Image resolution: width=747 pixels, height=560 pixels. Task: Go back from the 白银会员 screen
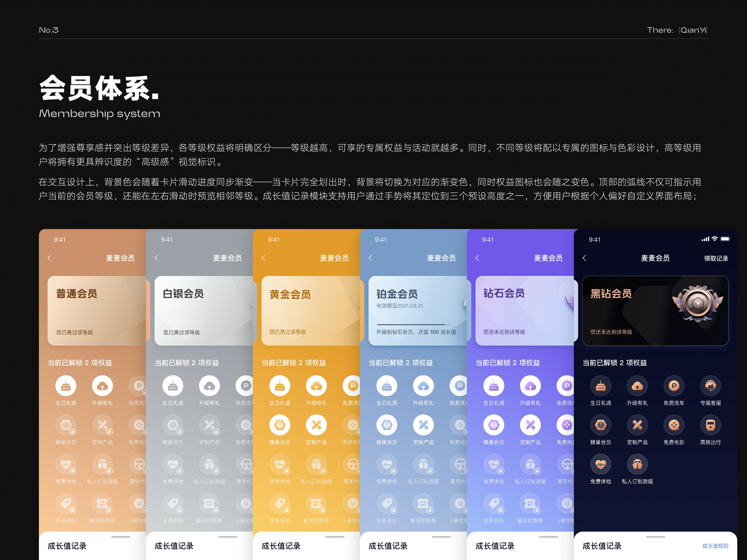(x=156, y=258)
